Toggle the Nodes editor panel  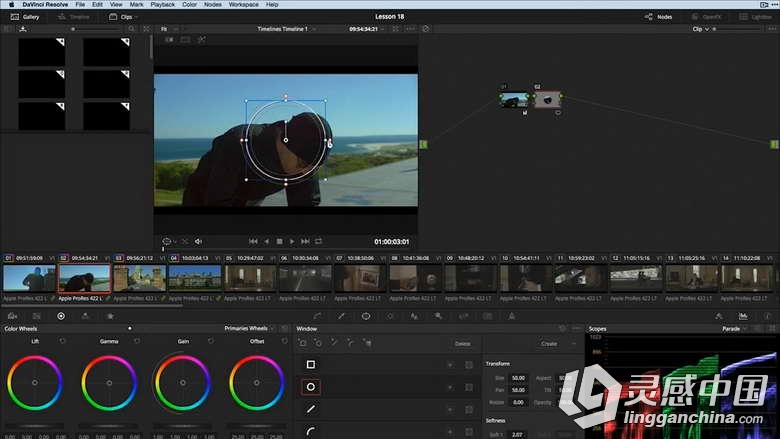coord(658,17)
